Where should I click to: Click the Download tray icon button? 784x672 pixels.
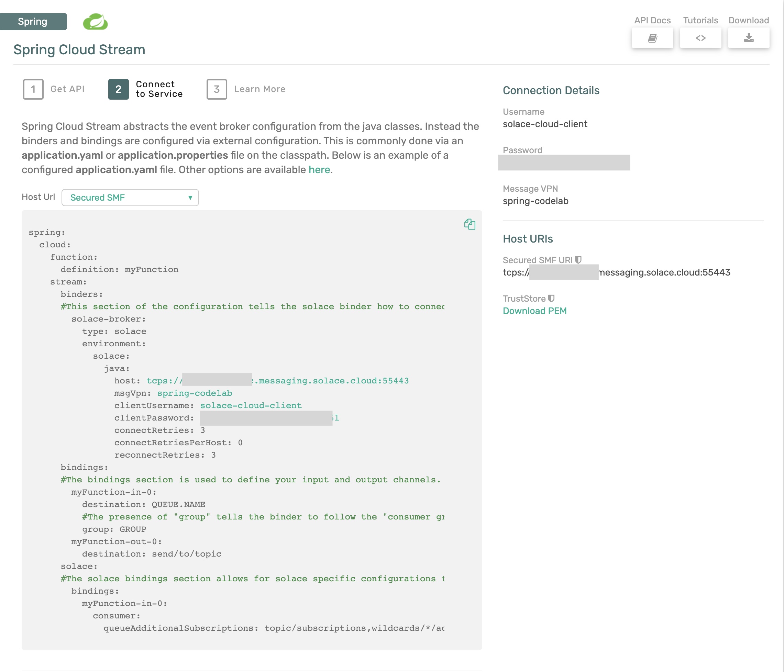click(x=749, y=38)
